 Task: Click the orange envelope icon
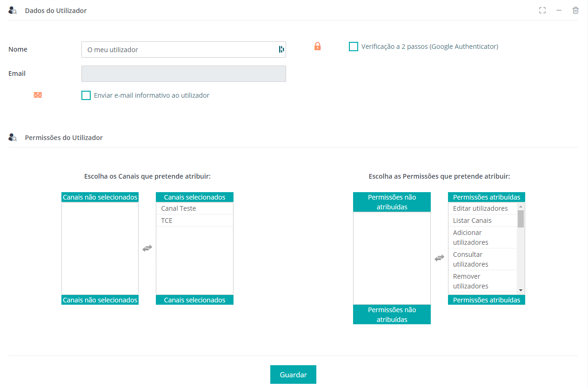coord(38,95)
